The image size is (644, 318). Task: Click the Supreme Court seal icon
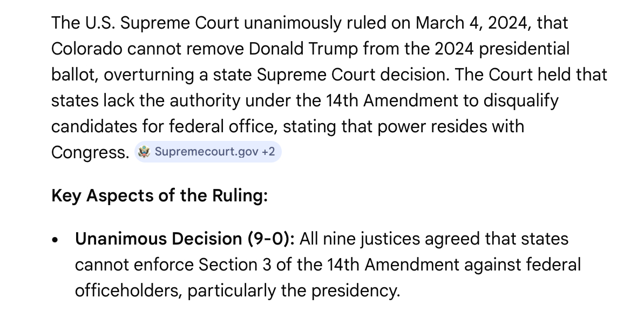pyautogui.click(x=144, y=152)
